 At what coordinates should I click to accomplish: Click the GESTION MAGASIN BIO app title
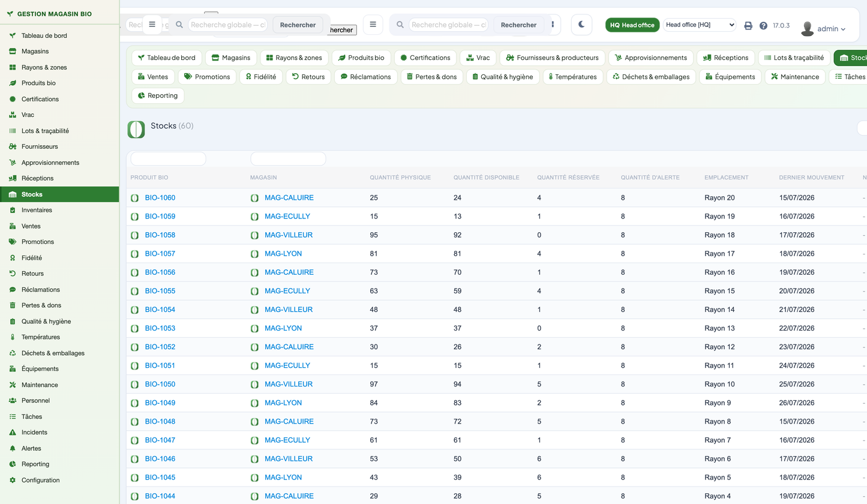tap(55, 14)
